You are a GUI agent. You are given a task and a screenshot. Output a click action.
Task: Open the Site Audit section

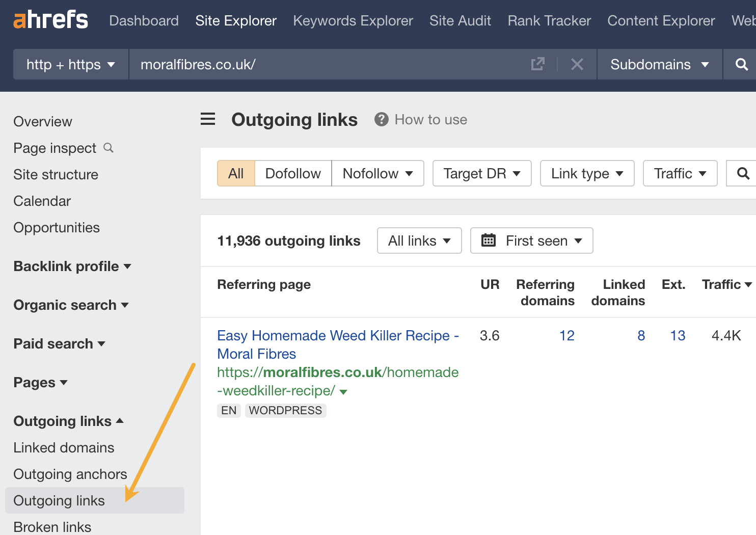[x=460, y=20]
